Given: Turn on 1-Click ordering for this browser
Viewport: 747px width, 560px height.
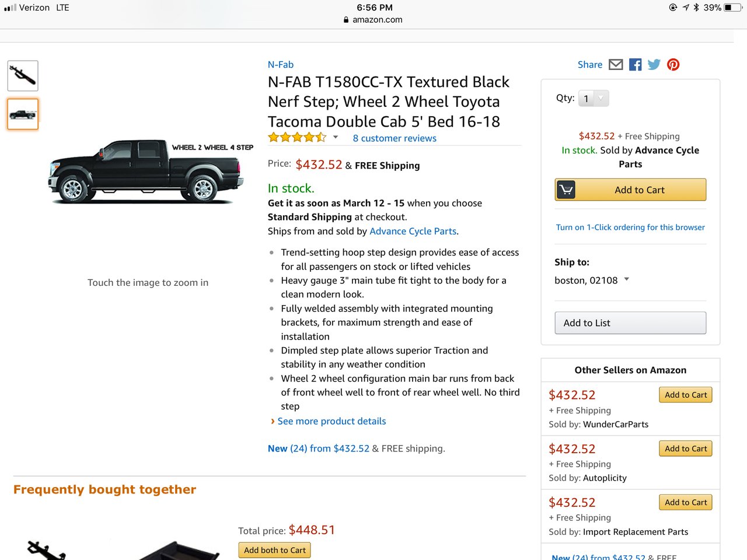Looking at the screenshot, I should pyautogui.click(x=630, y=228).
